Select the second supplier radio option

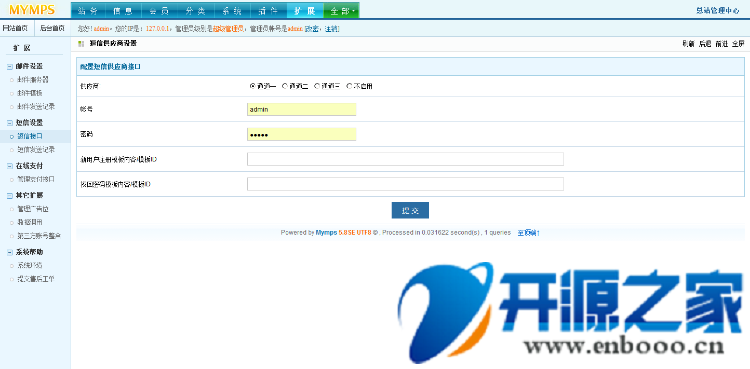(x=285, y=86)
